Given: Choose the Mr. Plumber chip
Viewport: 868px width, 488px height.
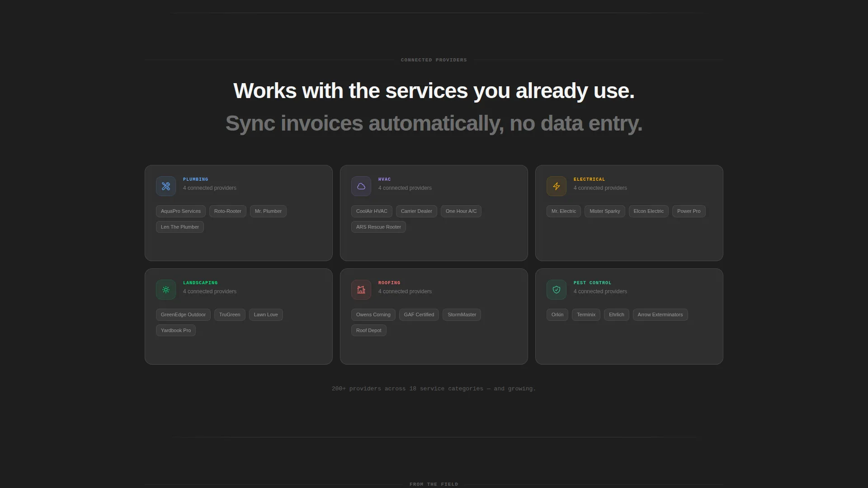Looking at the screenshot, I should [x=268, y=211].
